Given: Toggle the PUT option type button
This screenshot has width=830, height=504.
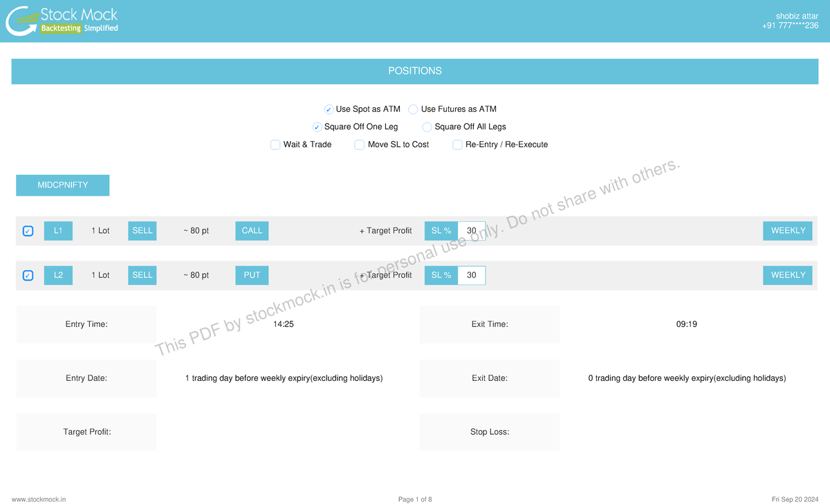Looking at the screenshot, I should 252,275.
